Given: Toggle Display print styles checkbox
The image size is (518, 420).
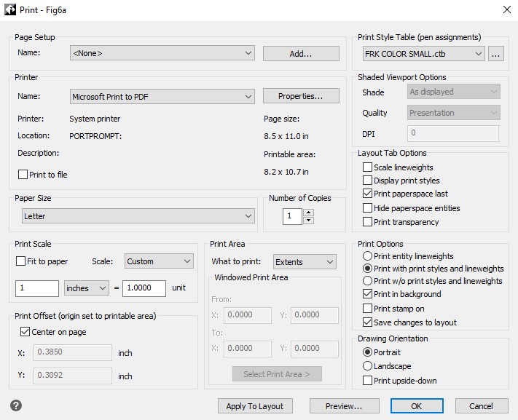Looking at the screenshot, I should tap(367, 181).
